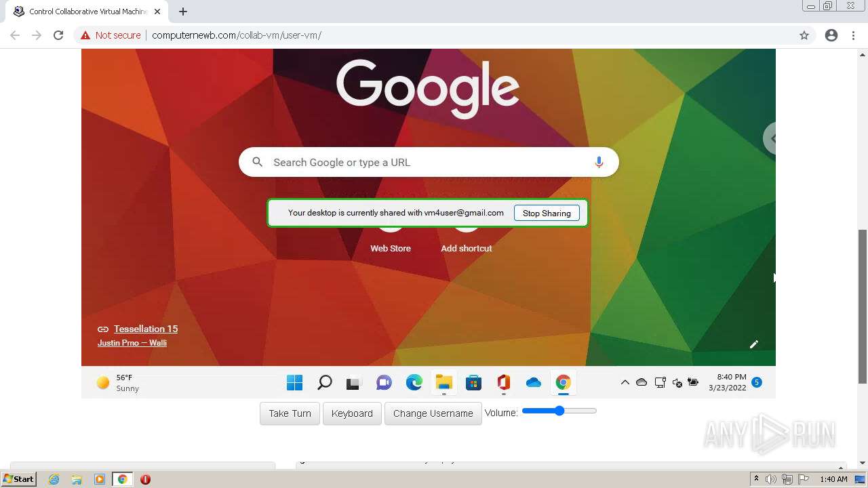
Task: Open the VM taskbar search magnifier
Action: point(324,383)
